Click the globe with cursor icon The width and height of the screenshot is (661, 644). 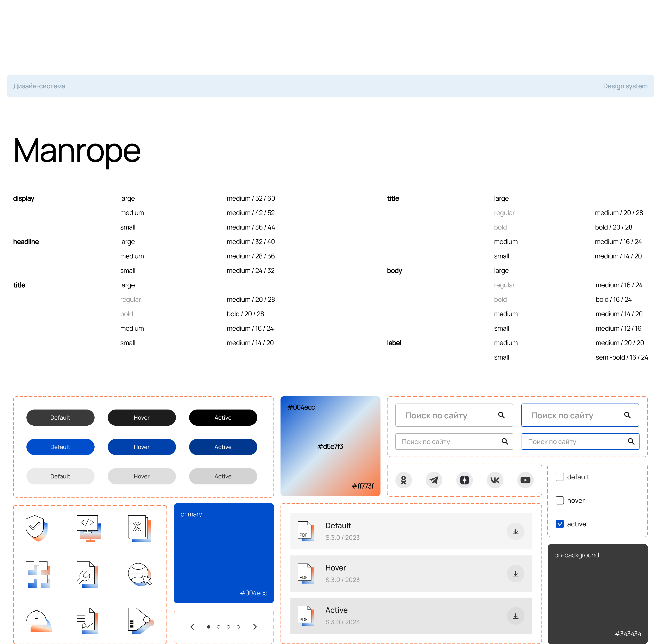coord(140,574)
